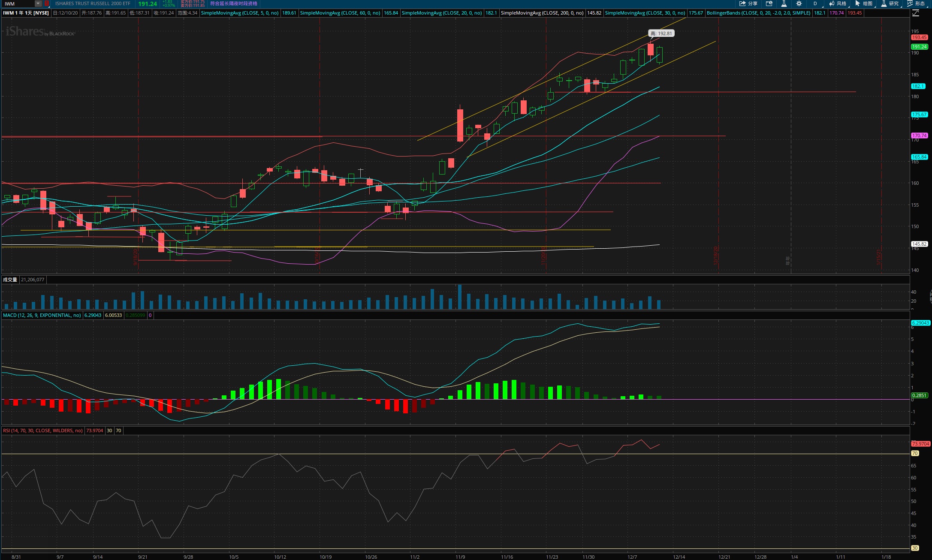Click the 191.24 green price tag
Screen dimensions: 932x560
pos(919,47)
